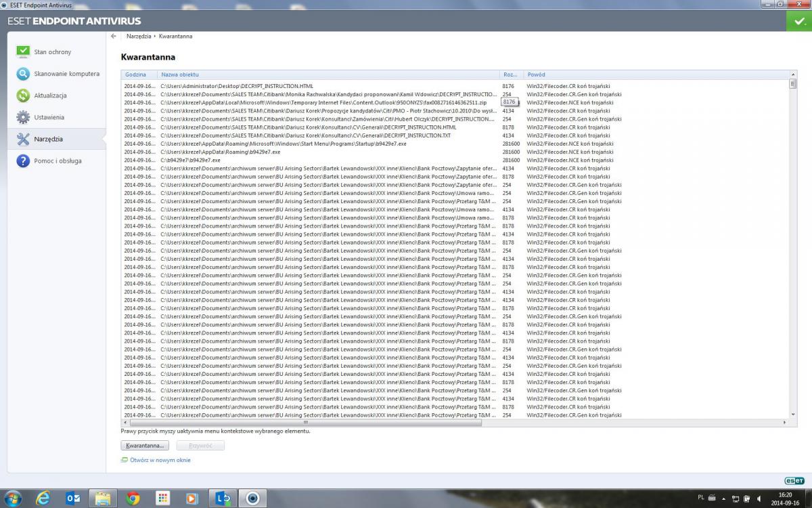
Task: Click the PL language indicator
Action: point(701,498)
